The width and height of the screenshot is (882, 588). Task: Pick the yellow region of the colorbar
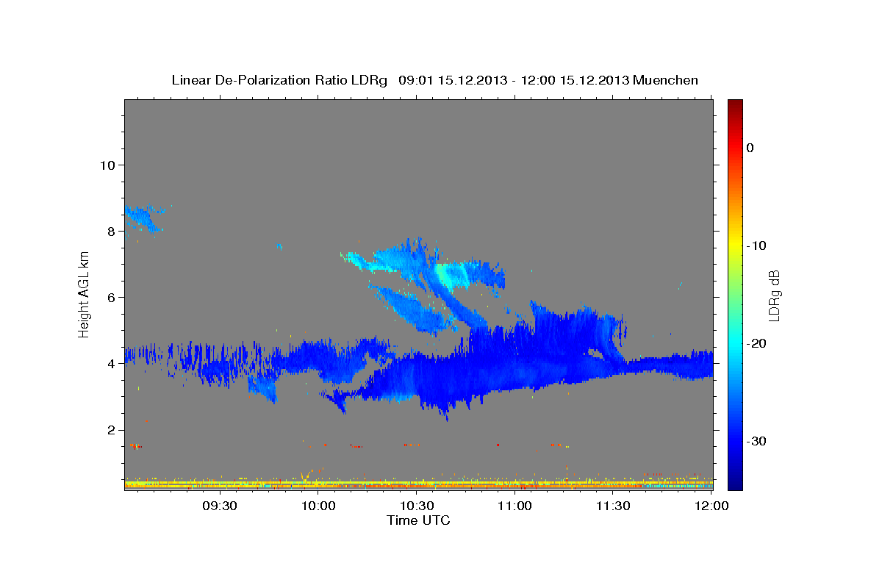pos(734,243)
